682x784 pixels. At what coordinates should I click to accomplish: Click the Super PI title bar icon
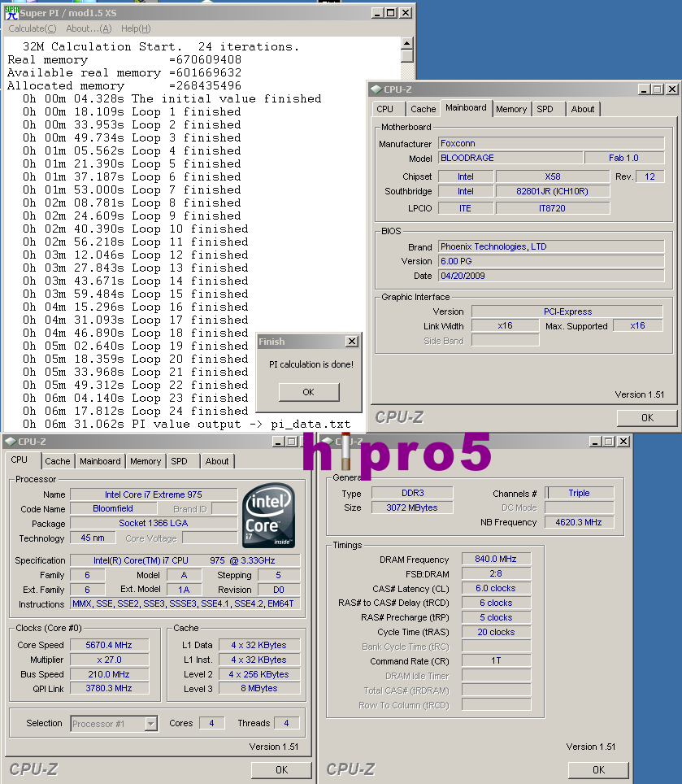pyautogui.click(x=11, y=12)
